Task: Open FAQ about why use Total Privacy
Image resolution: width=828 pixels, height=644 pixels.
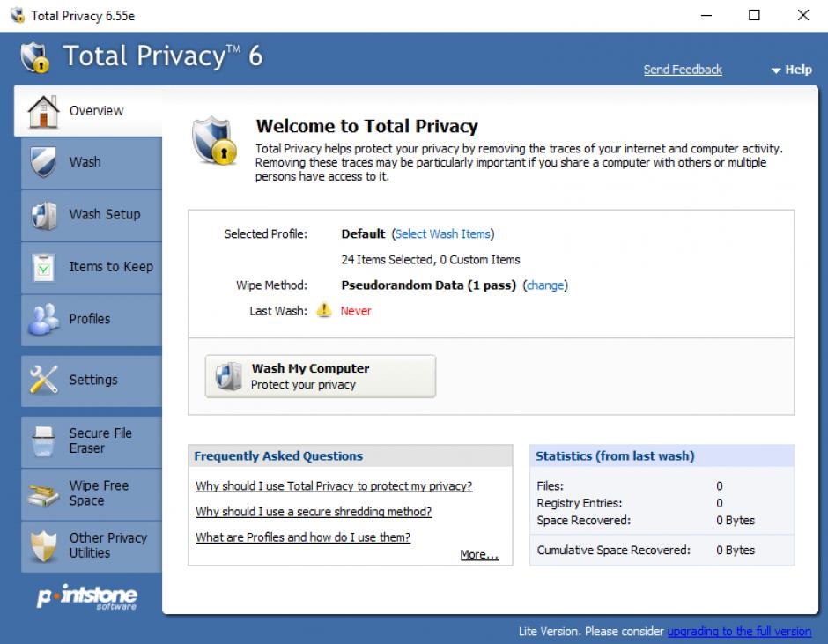Action: (334, 486)
